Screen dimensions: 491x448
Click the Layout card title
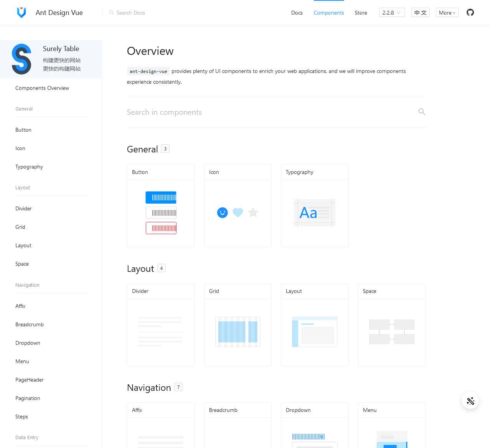click(294, 291)
